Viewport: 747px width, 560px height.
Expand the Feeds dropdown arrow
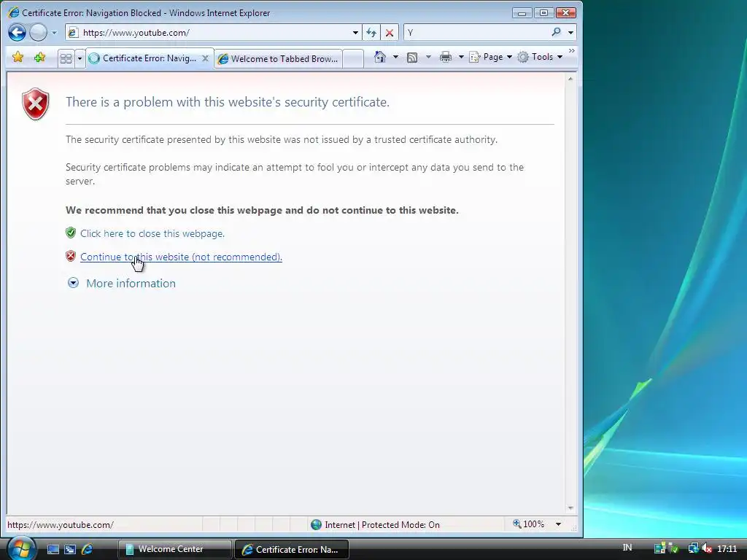tap(428, 57)
